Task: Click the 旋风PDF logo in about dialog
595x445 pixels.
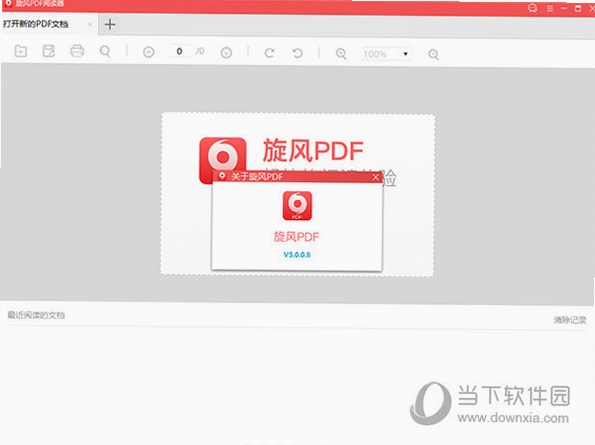Action: tap(297, 206)
